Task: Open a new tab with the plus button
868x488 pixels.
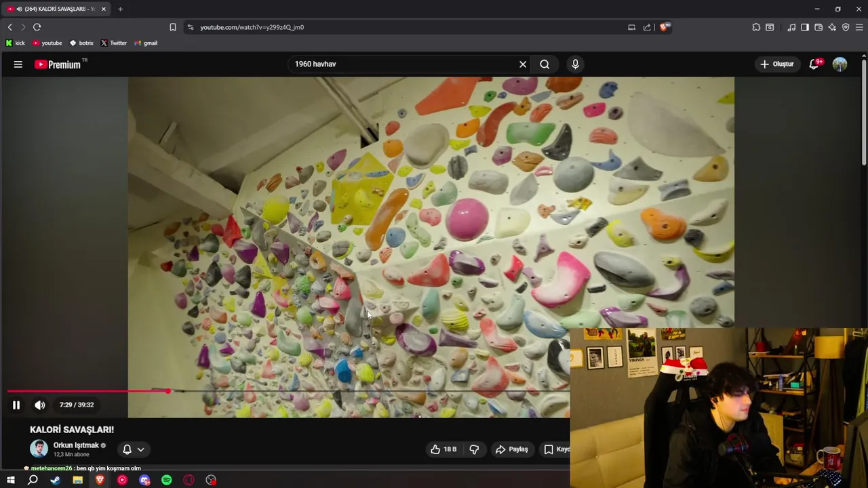Action: (x=120, y=9)
